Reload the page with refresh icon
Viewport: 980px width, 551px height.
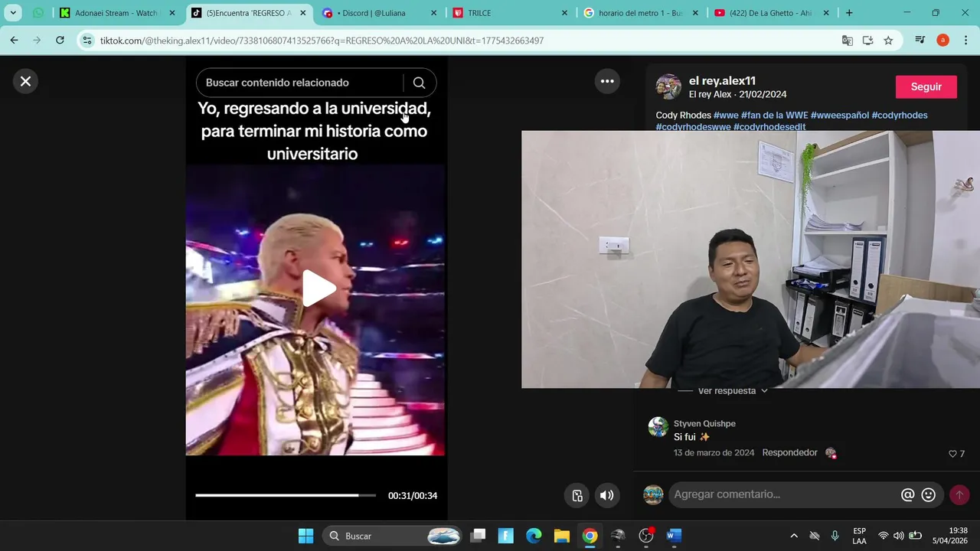60,41
